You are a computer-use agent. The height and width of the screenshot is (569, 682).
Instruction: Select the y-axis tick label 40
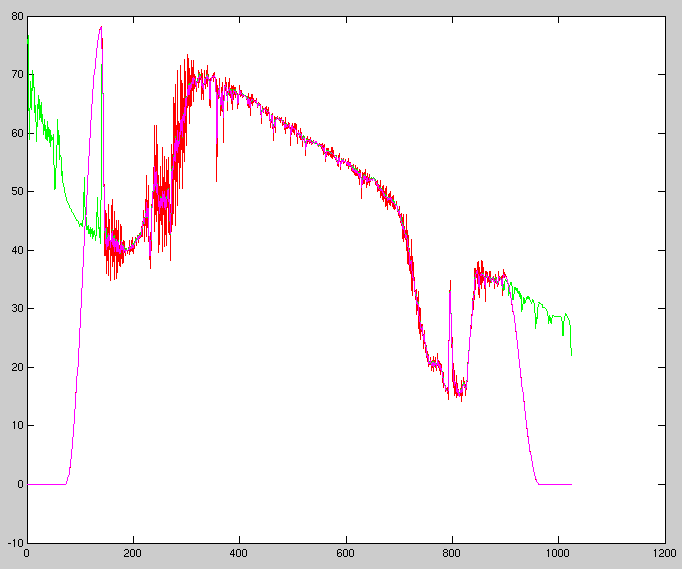point(17,250)
